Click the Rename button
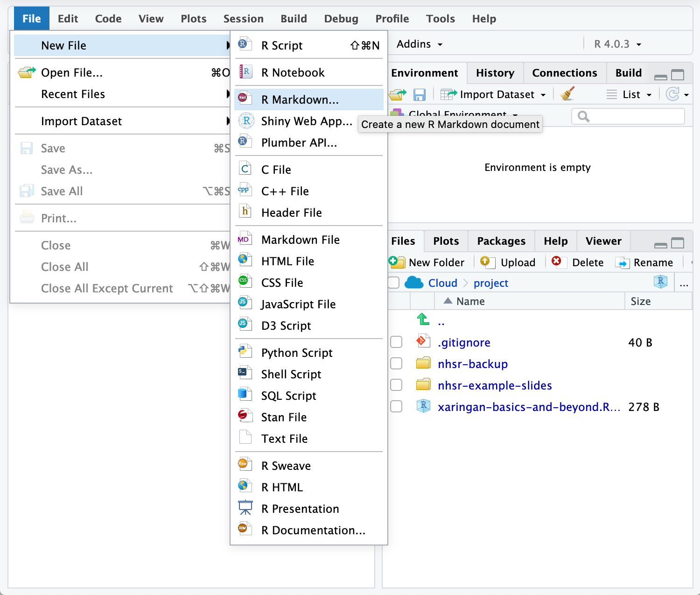700x595 pixels. [x=644, y=262]
